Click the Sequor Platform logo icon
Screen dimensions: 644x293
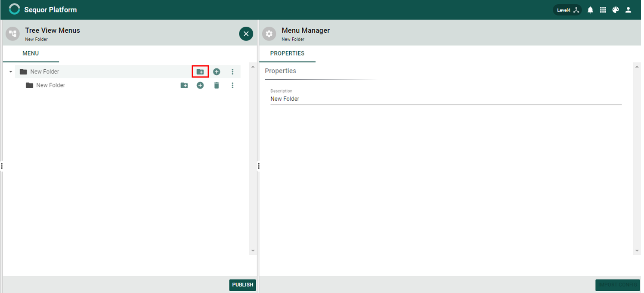point(14,9)
